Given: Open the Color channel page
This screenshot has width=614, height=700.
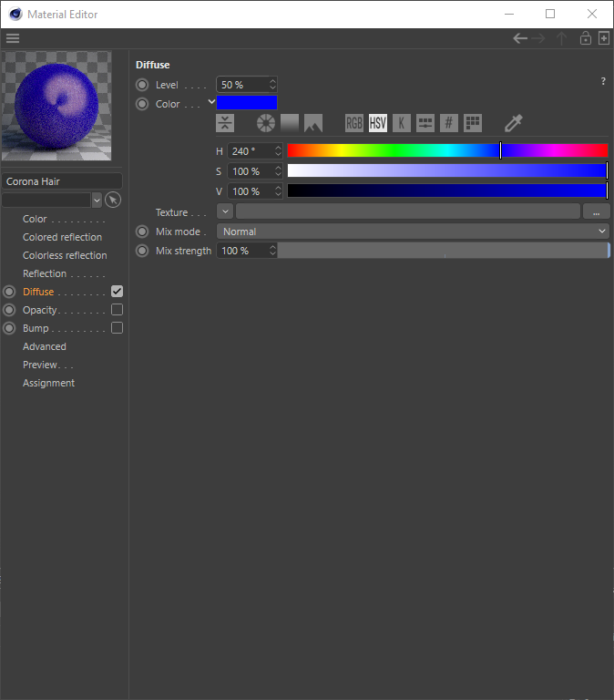Looking at the screenshot, I should tap(35, 219).
